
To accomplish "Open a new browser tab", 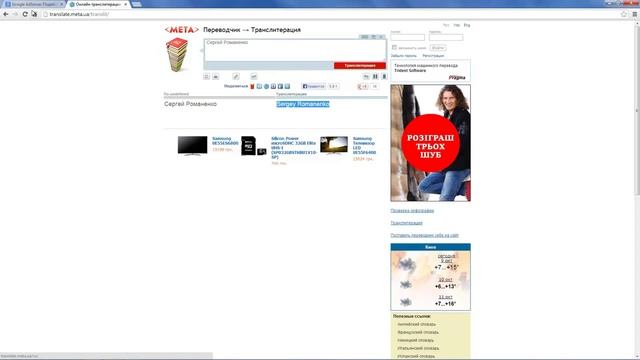I will [x=137, y=4].
